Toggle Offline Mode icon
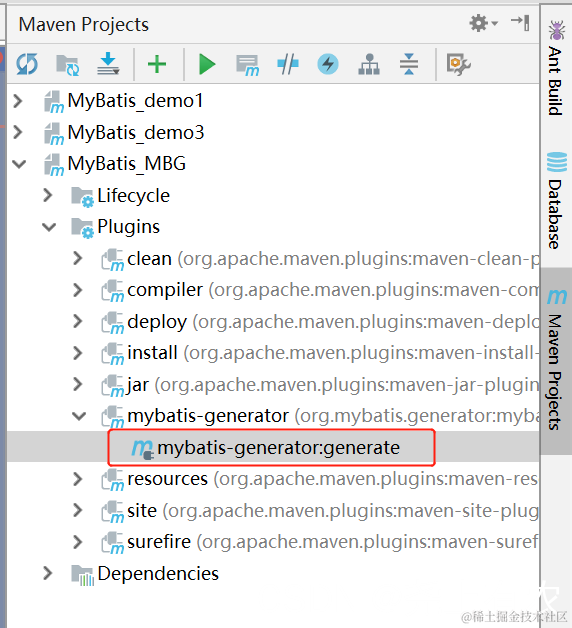 coord(288,64)
